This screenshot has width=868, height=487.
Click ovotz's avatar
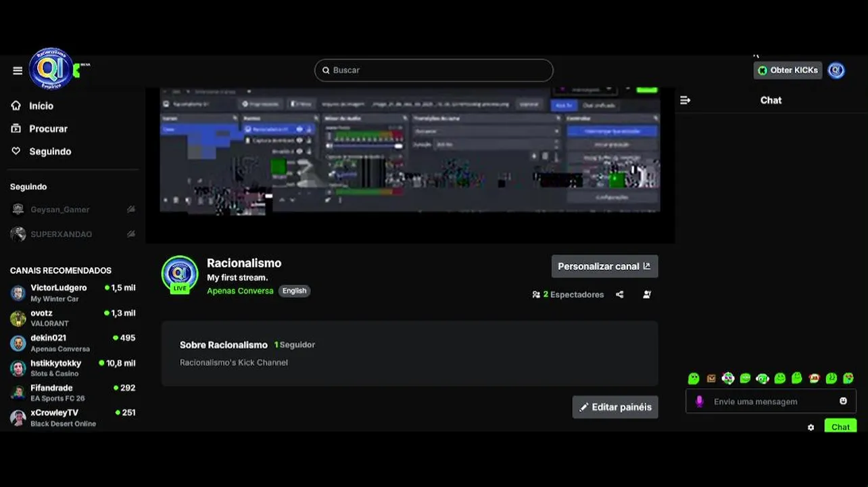click(x=18, y=319)
